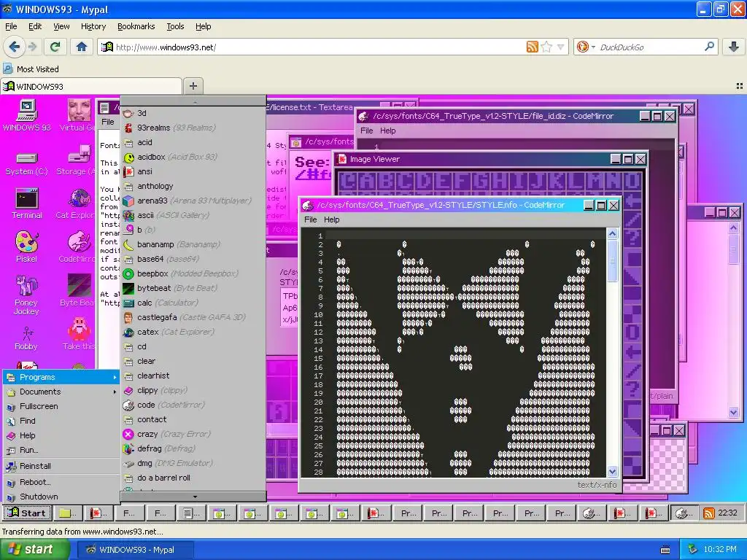Select the 'contact' program entry
This screenshot has height=560, width=747.
[193, 419]
